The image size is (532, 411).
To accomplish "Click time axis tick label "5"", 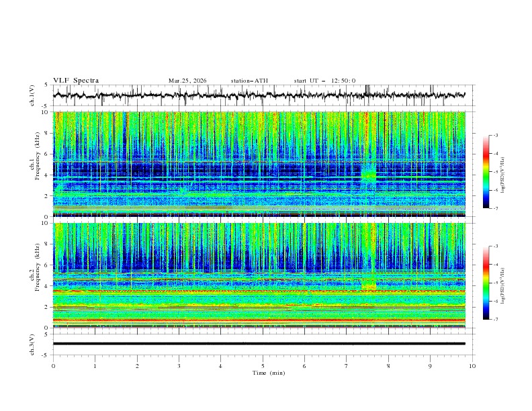I will click(263, 366).
